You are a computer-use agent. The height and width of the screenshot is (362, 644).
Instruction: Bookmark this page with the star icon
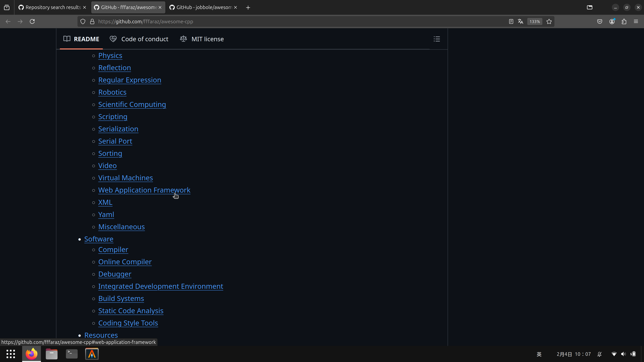[549, 21]
